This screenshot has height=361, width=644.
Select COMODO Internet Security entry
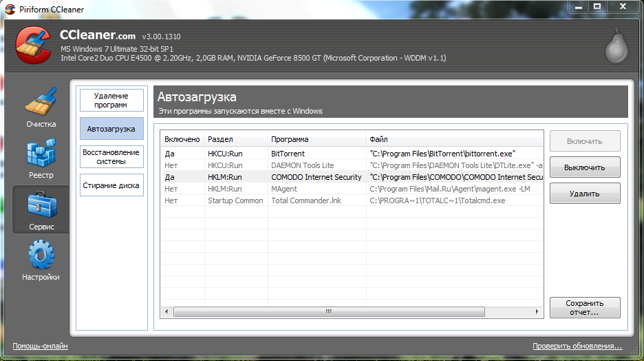point(352,177)
